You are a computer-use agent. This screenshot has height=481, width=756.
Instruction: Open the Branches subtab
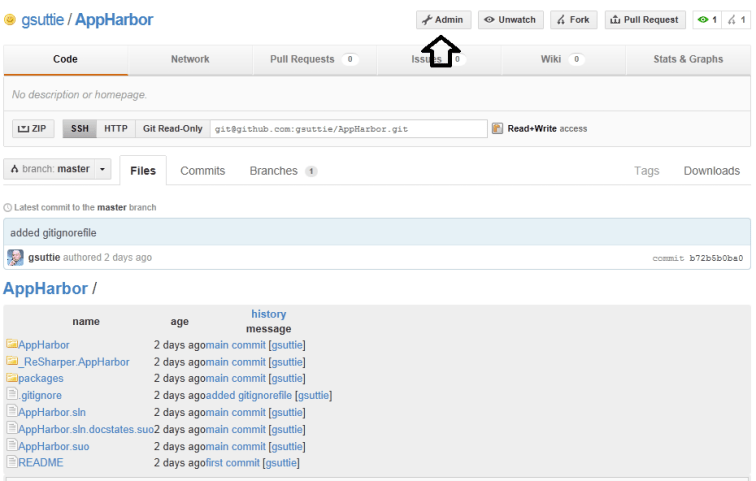pyautogui.click(x=283, y=171)
